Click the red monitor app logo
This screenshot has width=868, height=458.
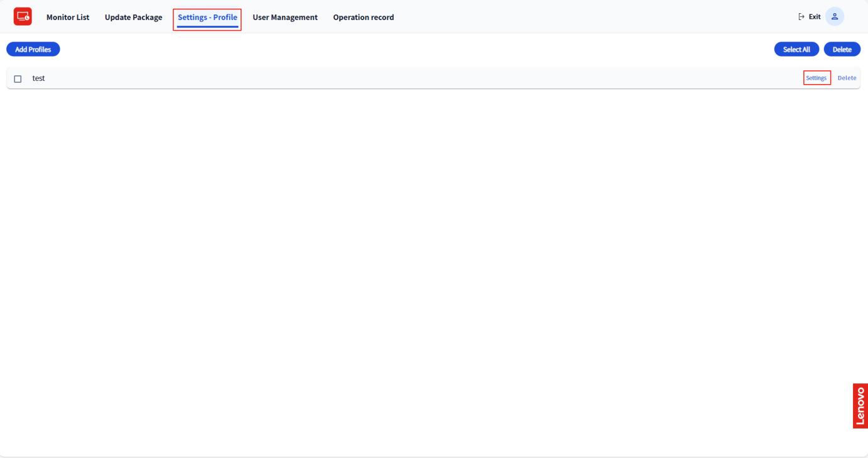pos(23,16)
